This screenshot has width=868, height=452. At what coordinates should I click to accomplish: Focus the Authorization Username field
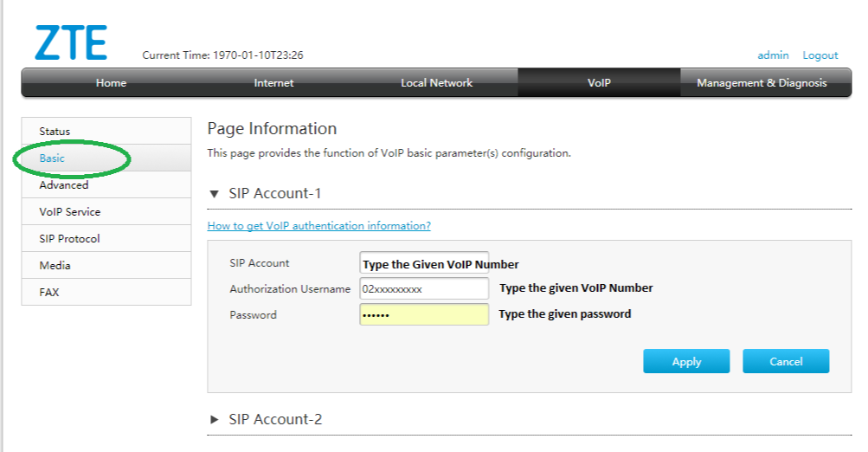click(424, 288)
